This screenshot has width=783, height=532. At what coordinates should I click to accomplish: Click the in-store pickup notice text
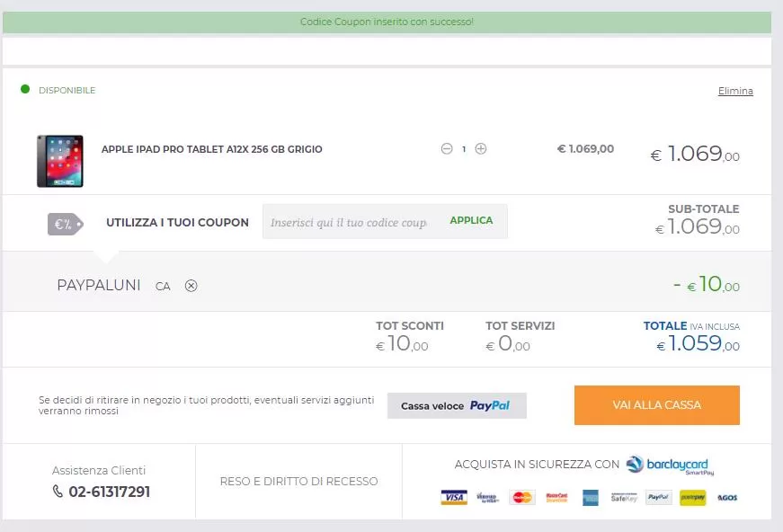point(206,405)
